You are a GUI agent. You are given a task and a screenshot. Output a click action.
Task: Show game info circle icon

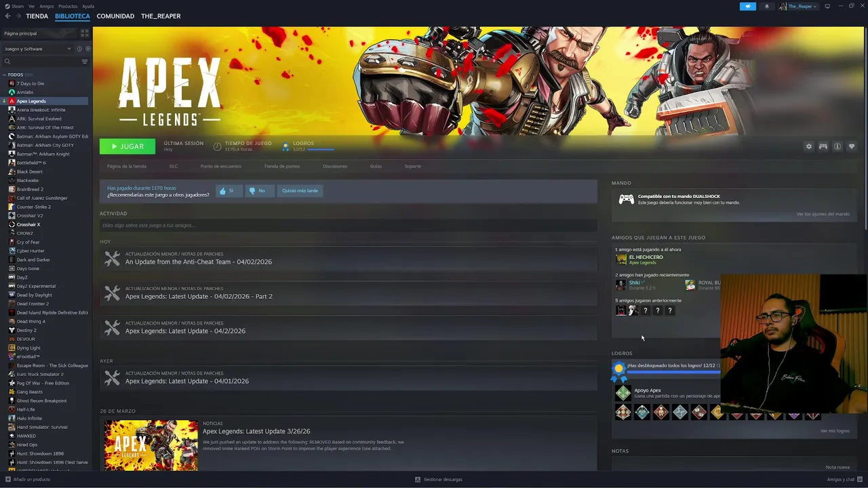point(837,146)
